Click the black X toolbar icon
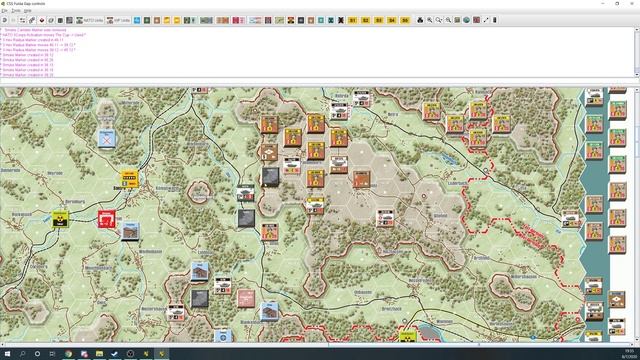 coord(340,20)
